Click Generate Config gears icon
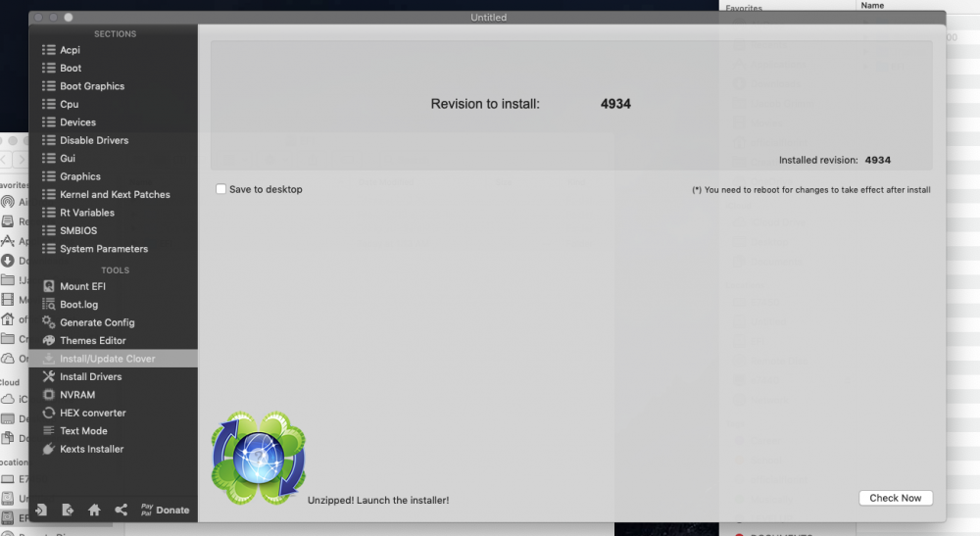Screen dimensions: 980x536 click(x=49, y=322)
